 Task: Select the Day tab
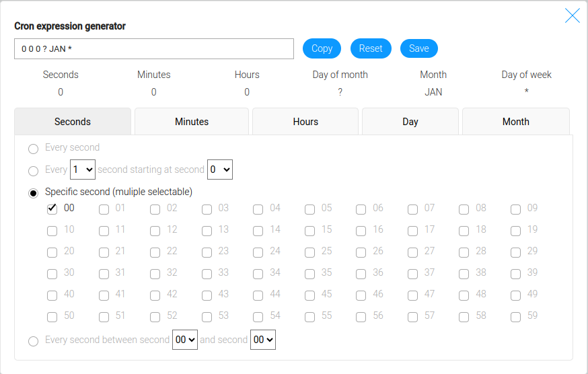pos(410,122)
